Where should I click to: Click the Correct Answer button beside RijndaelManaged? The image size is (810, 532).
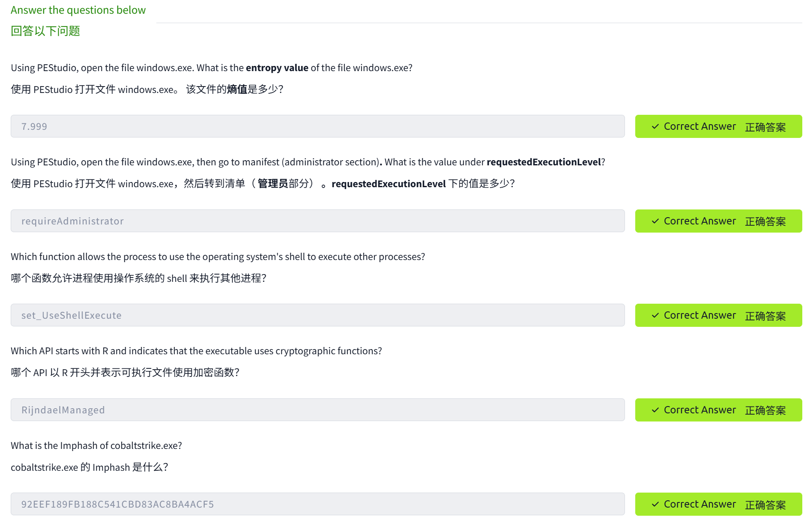point(718,410)
